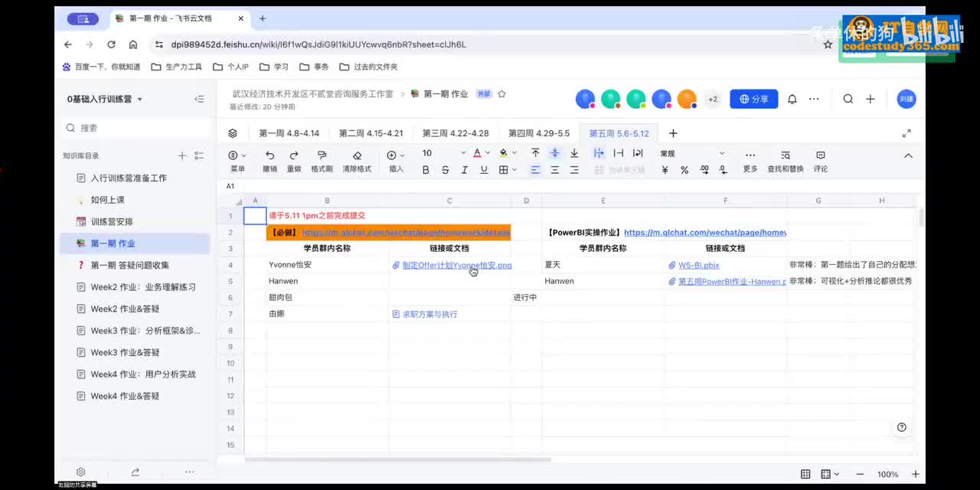Screen dimensions: 980x490
Task: Toggle underline formatting
Action: pyautogui.click(x=484, y=170)
